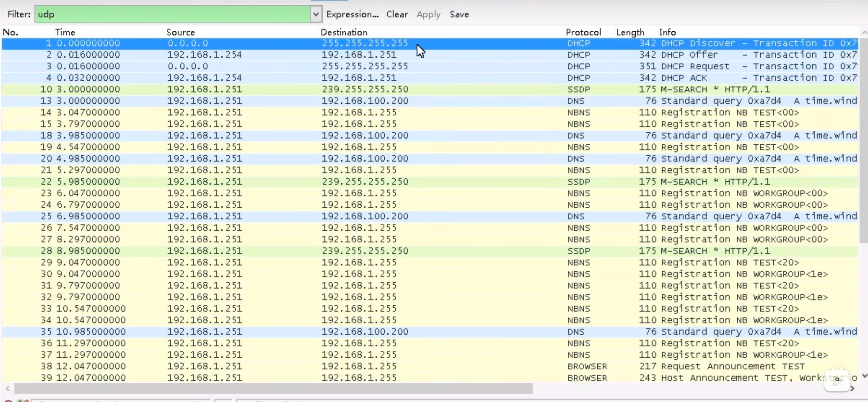
Task: Select packet 4 DHCP ACK row
Action: (x=430, y=78)
